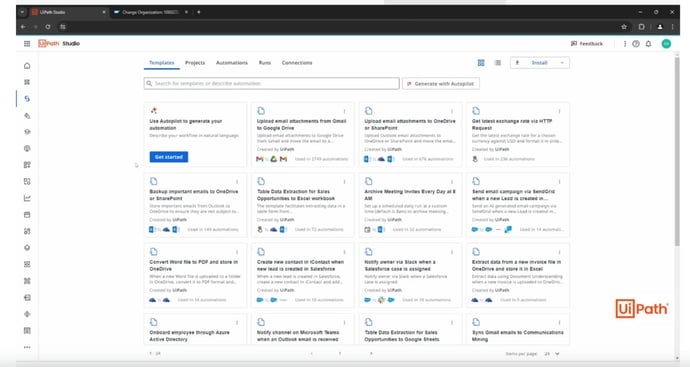This screenshot has width=690, height=367.
Task: Switch to grid card view
Action: [481, 63]
